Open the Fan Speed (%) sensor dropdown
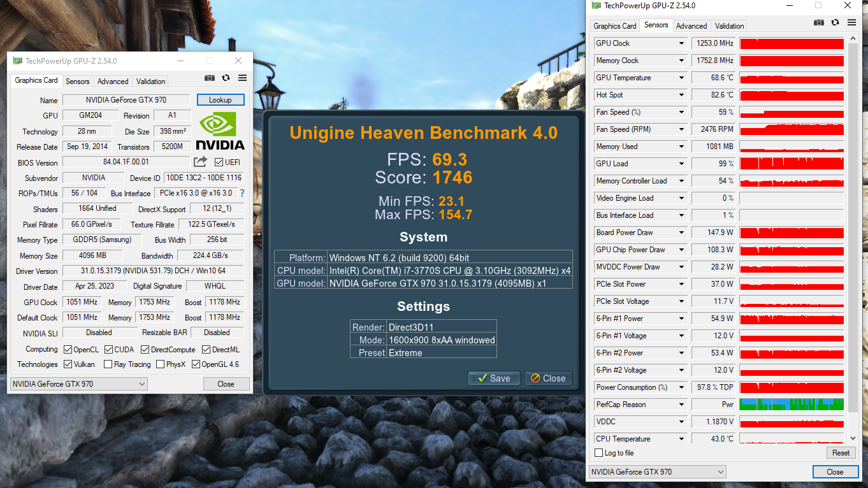The width and height of the screenshot is (868, 488). point(681,112)
